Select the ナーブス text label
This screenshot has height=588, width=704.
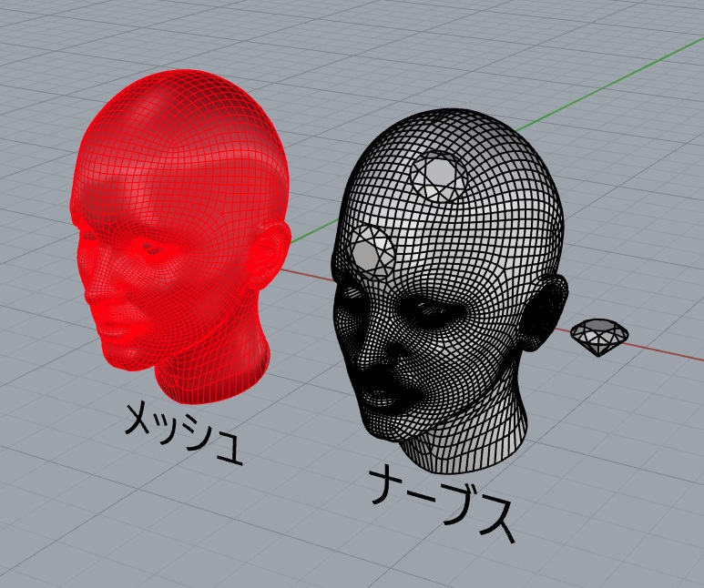443,503
